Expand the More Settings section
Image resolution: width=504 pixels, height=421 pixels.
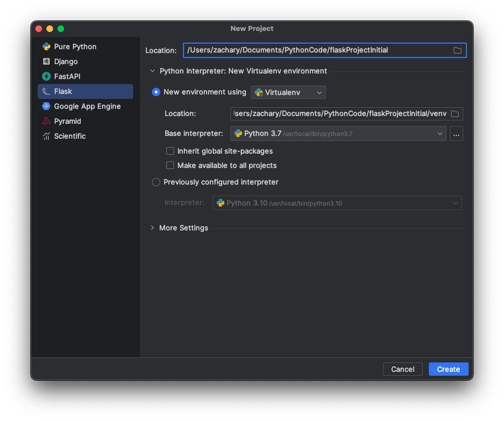tap(153, 228)
